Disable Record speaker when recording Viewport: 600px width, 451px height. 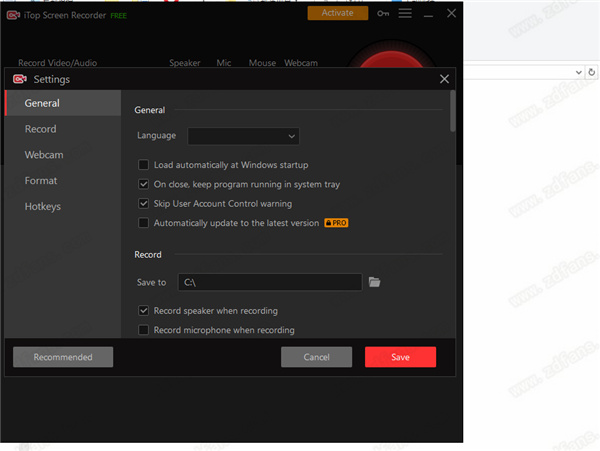tap(143, 311)
